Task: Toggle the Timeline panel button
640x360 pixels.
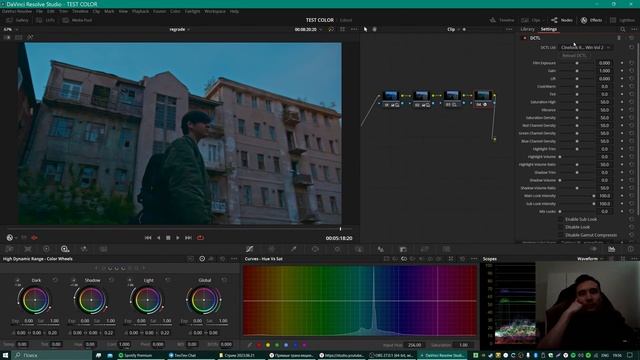Action: [x=502, y=20]
